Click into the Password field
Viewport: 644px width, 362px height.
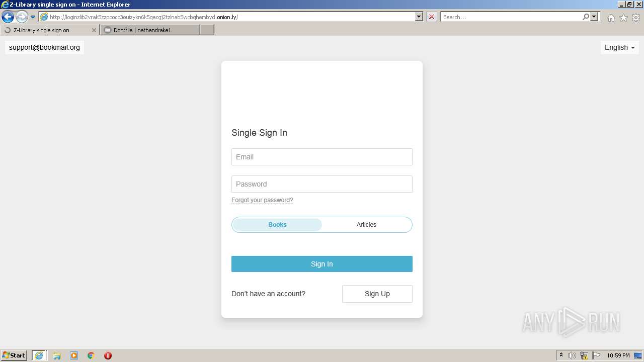(322, 184)
